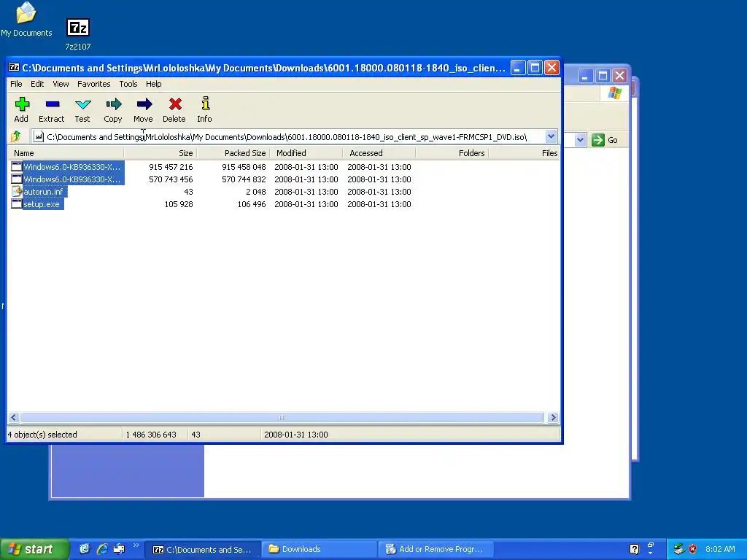This screenshot has height=560, width=747.
Task: Sort by Packed Size column header
Action: point(233,153)
